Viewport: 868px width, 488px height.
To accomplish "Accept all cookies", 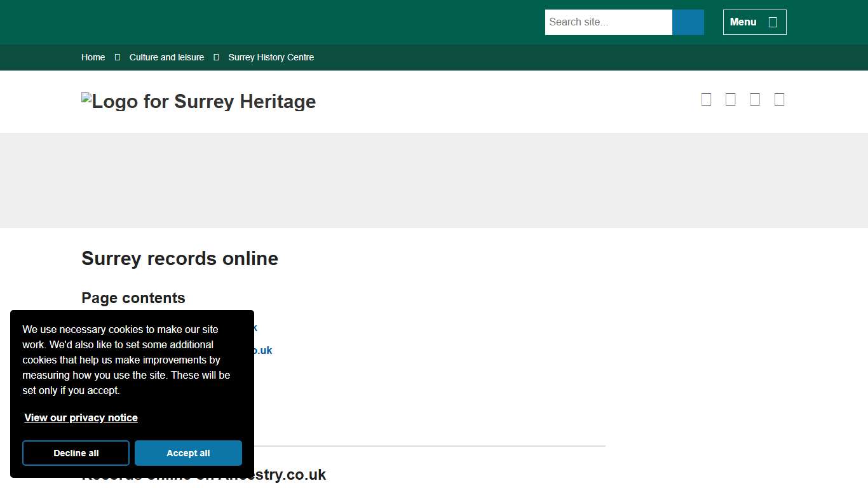I will pyautogui.click(x=188, y=453).
